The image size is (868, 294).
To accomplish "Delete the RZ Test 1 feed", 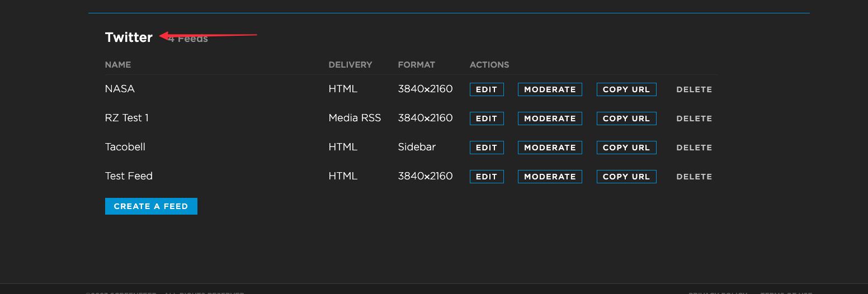I will 694,118.
